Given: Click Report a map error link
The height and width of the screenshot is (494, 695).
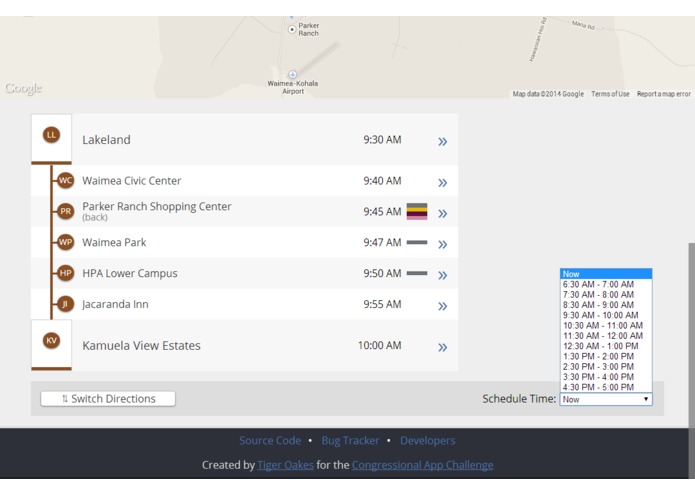Looking at the screenshot, I should coord(664,94).
